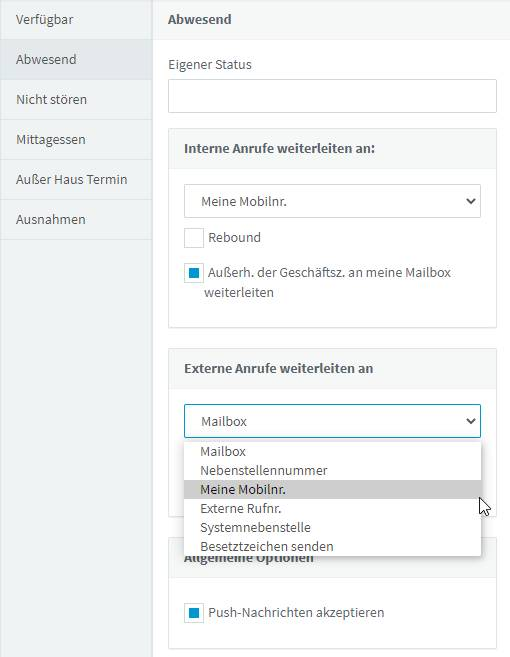Image resolution: width=510 pixels, height=657 pixels.
Task: Expand the internal calls forwarding dropdown
Action: pos(332,201)
